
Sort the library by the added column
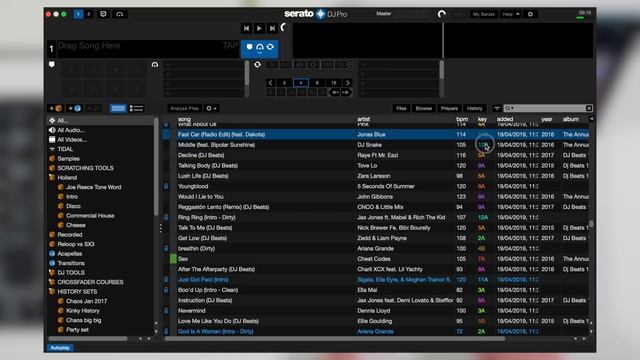pyautogui.click(x=505, y=119)
